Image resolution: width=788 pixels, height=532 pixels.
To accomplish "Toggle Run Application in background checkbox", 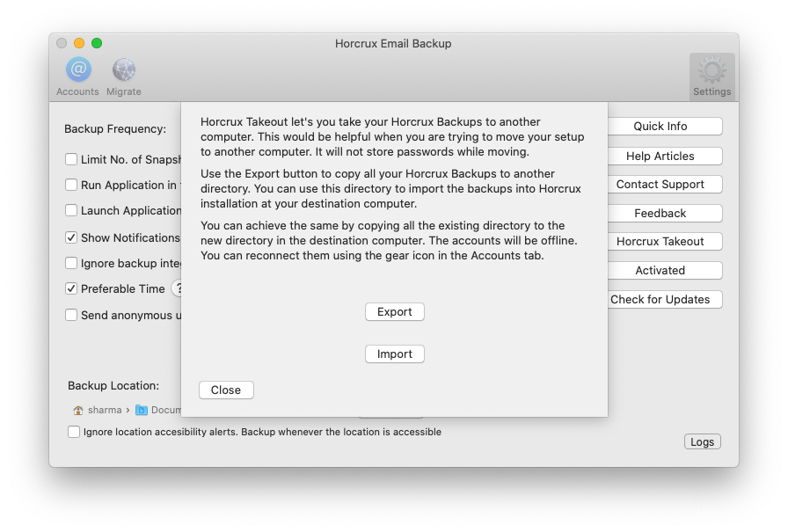I will (71, 185).
